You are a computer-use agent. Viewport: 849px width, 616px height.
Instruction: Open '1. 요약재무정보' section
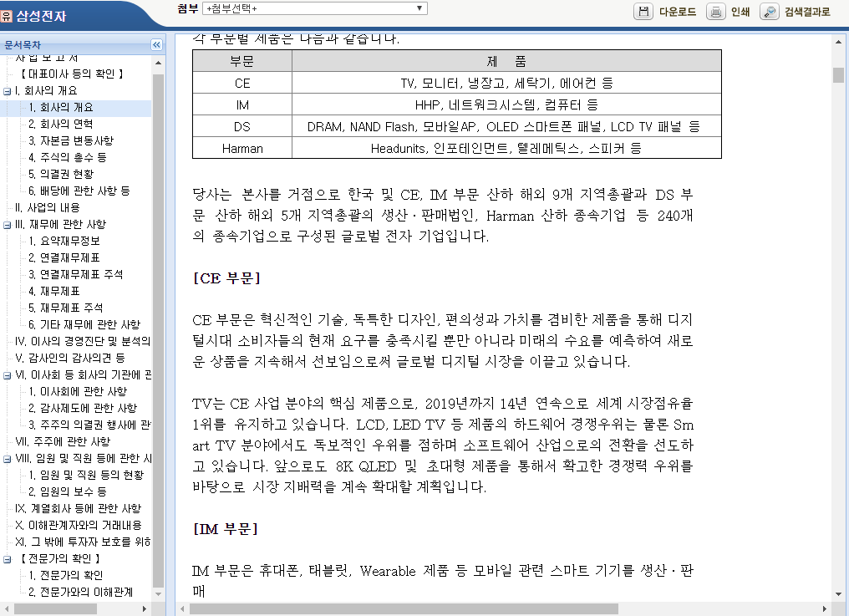point(64,241)
